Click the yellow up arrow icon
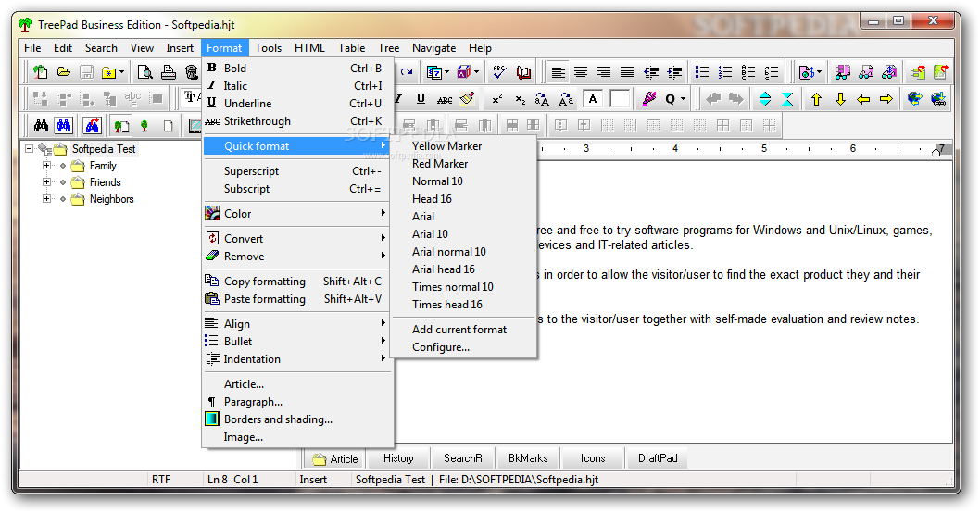This screenshot has height=513, width=980. point(816,99)
